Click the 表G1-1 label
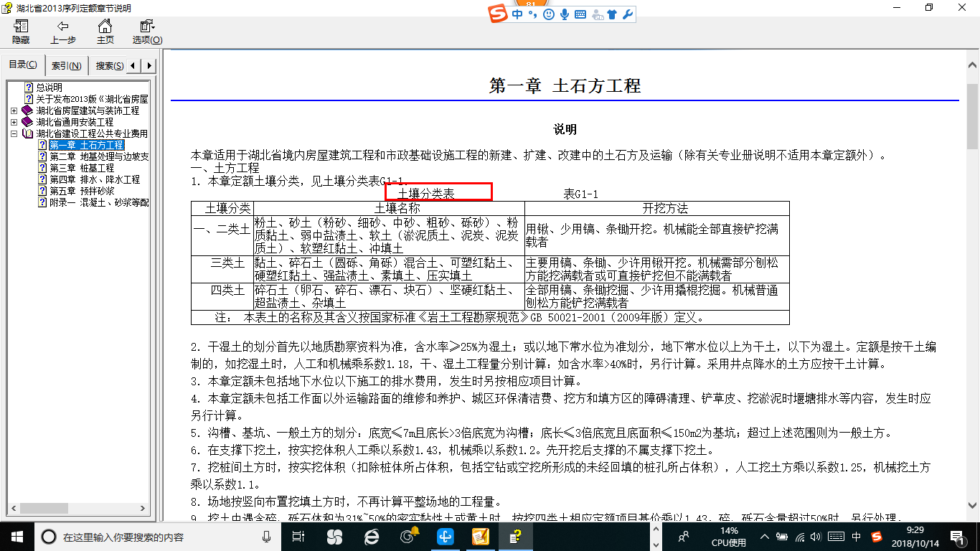Image resolution: width=980 pixels, height=551 pixels. click(580, 194)
